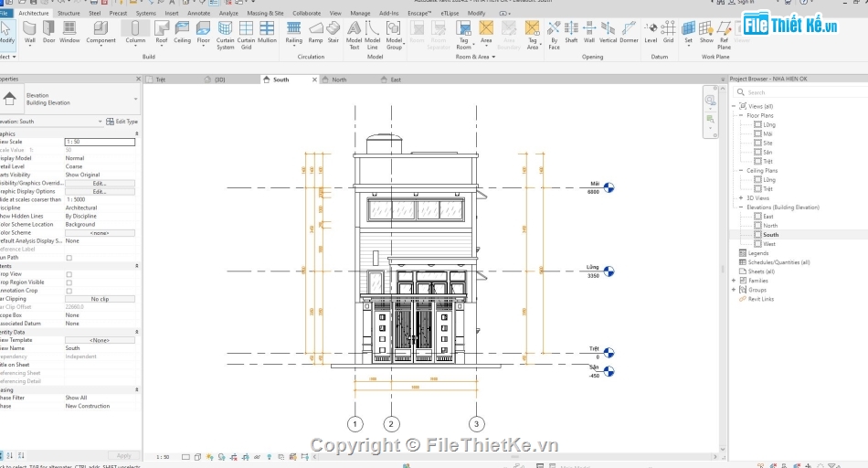This screenshot has width=868, height=468.
Task: Select the Column tool
Action: click(x=135, y=32)
